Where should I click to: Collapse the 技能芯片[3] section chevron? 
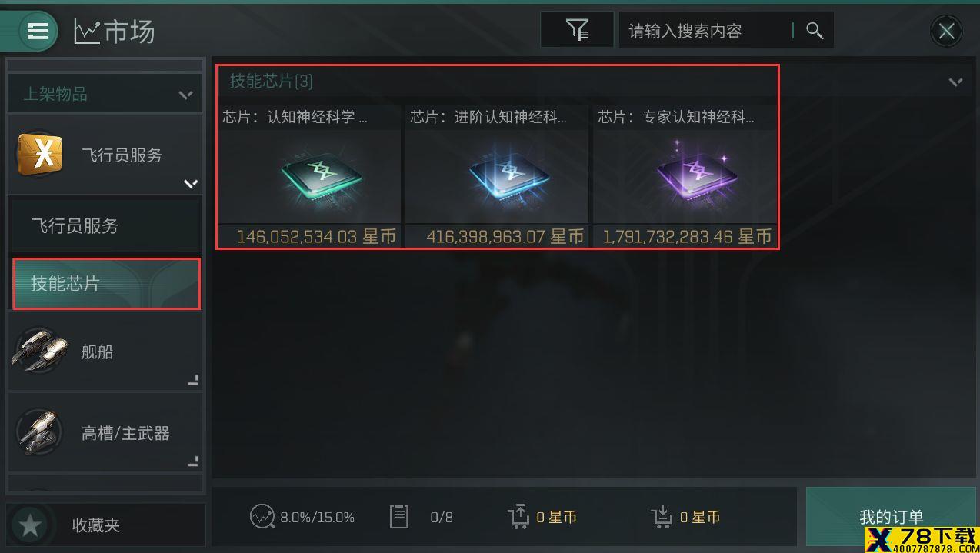click(x=955, y=82)
